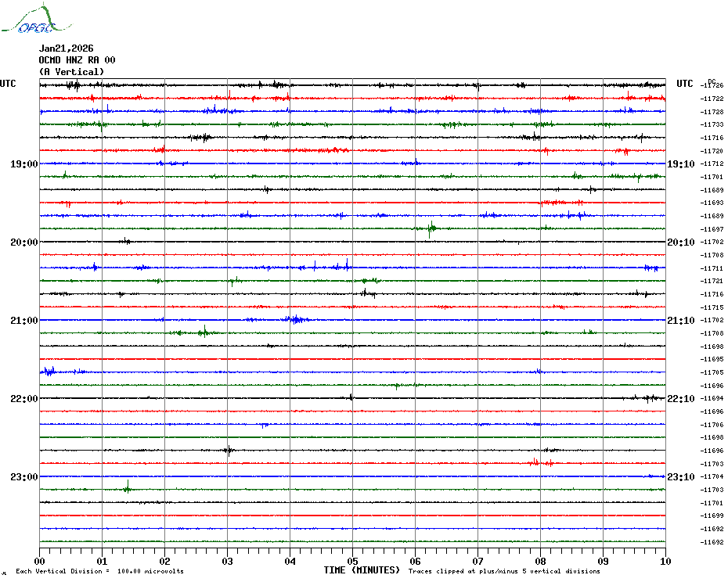The image size is (728, 582).
Task: Click the Each Vertical Division scale note
Action: point(99,571)
